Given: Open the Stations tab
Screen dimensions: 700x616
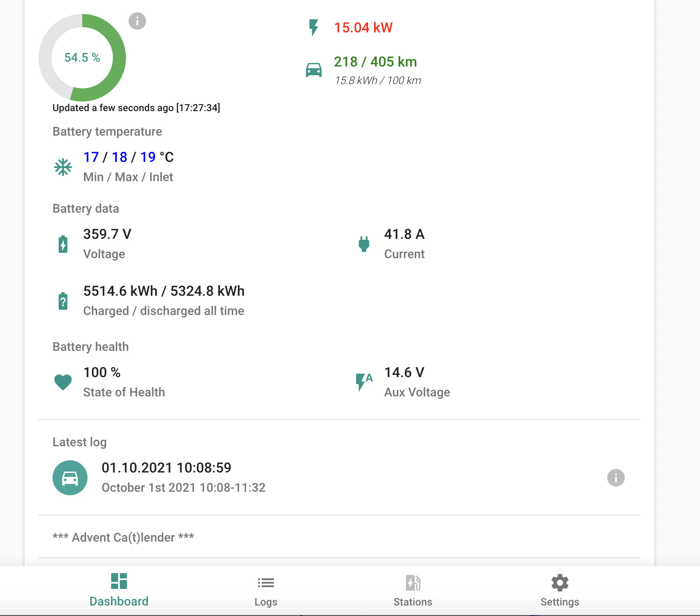Looking at the screenshot, I should point(413,591).
